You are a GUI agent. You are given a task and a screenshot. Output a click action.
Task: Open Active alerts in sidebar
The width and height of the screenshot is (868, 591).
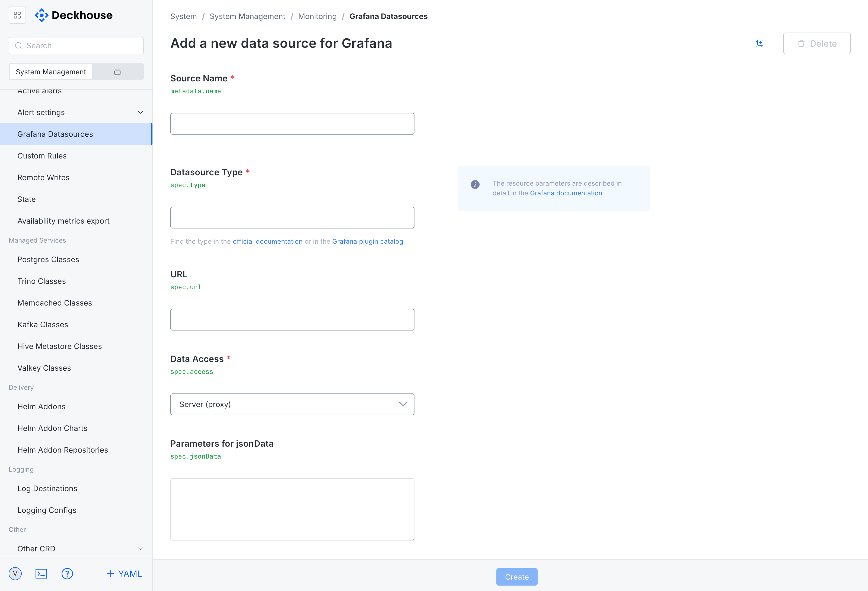pyautogui.click(x=40, y=91)
